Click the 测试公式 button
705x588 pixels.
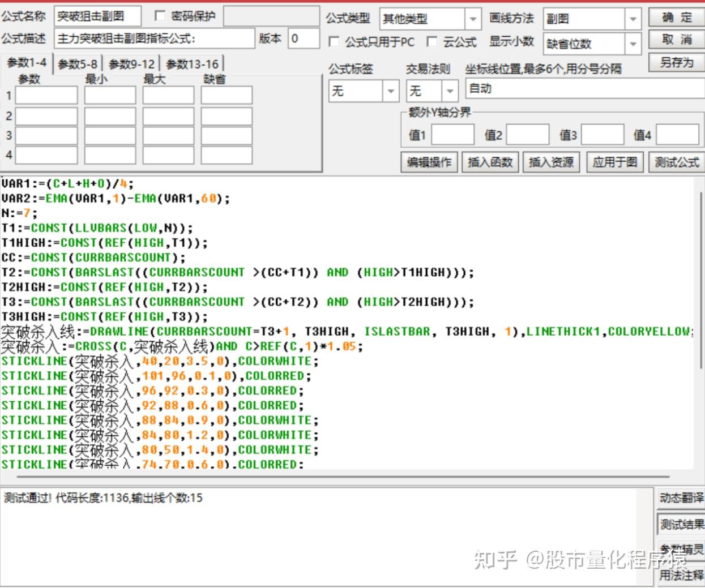tap(677, 162)
